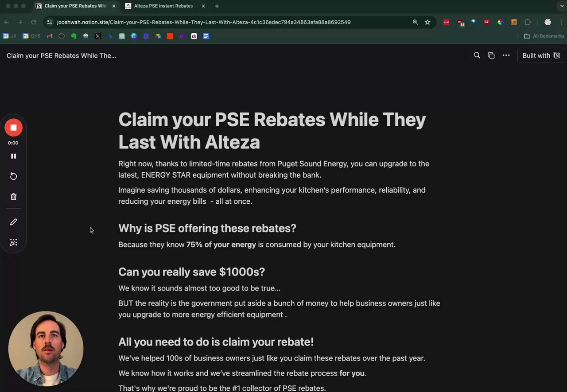Click the heading 'Can you really save $1000s?'
This screenshot has height=392, width=567.
[191, 272]
